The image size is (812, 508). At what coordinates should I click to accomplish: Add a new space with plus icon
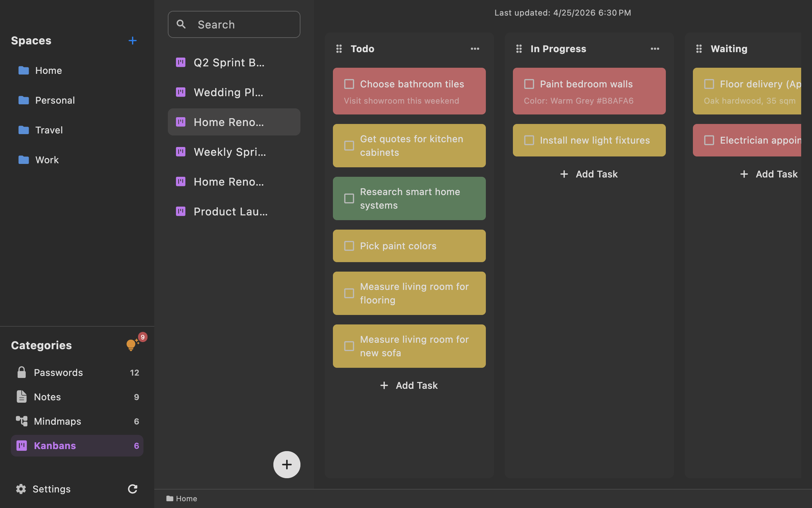[x=132, y=41]
